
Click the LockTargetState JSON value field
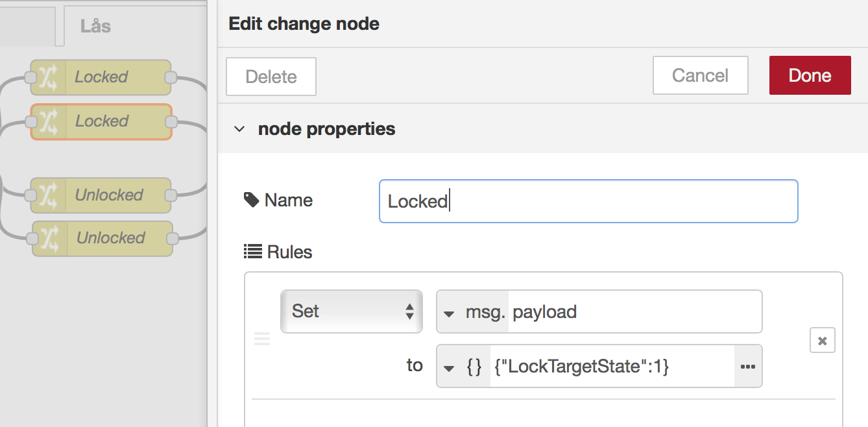610,367
